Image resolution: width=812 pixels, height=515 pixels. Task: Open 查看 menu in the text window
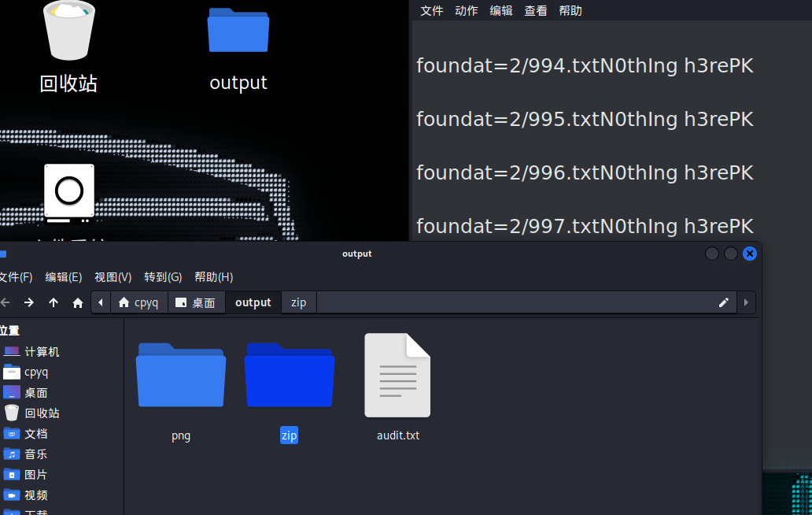pyautogui.click(x=536, y=11)
